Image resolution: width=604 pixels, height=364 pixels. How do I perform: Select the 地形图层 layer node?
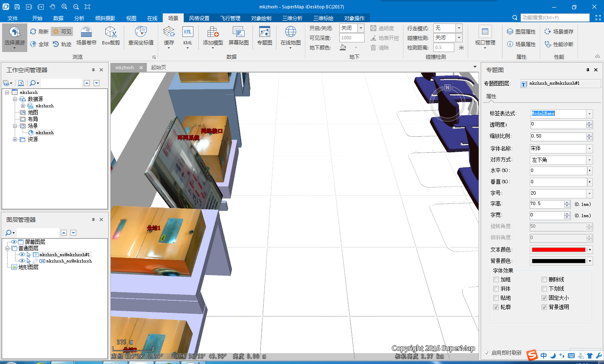tap(29, 267)
